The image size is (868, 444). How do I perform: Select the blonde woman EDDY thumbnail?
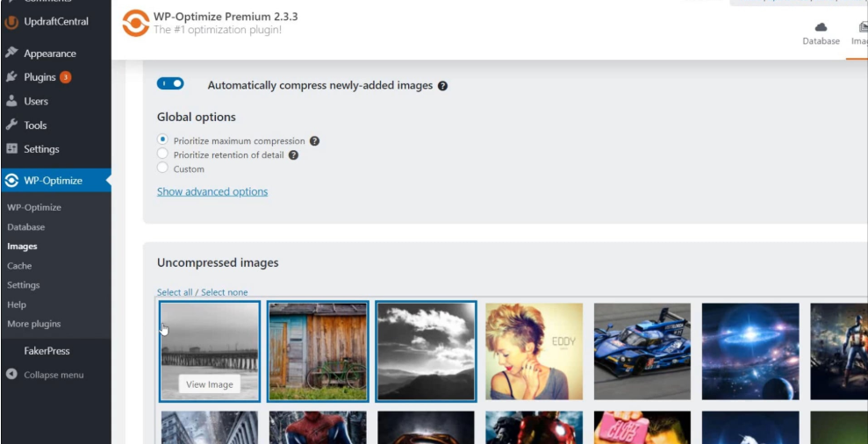534,351
